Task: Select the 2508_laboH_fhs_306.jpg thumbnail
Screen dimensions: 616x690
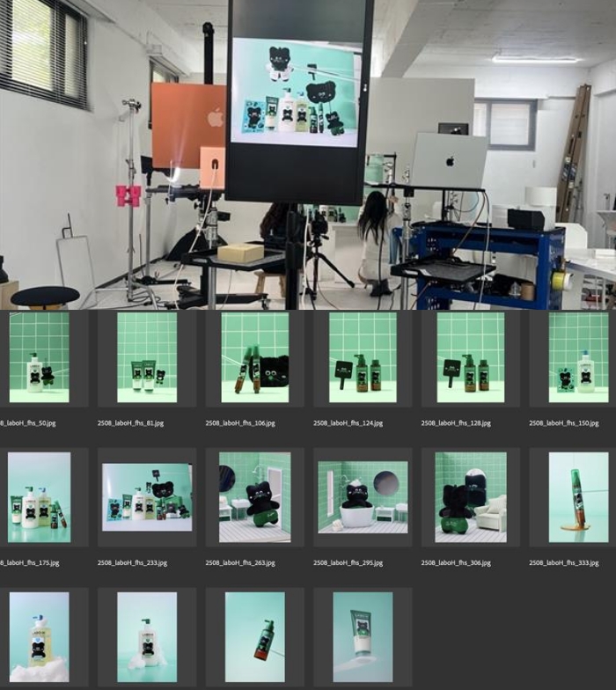Action: pyautogui.click(x=470, y=497)
